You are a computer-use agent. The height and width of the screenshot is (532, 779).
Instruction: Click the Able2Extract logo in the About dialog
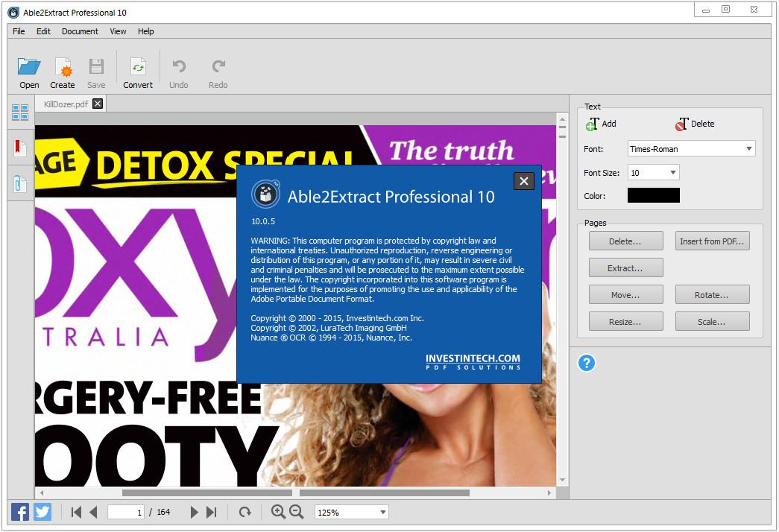266,194
